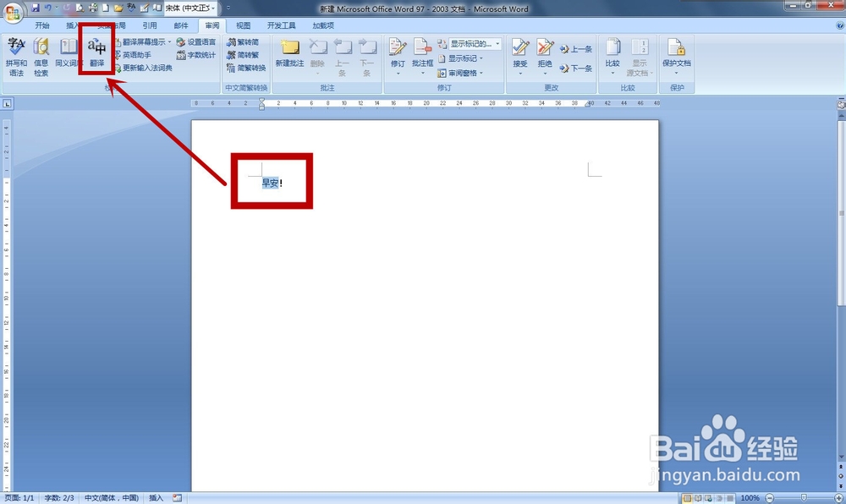
Task: Open Protect Document (保护文档) dropdown
Action: click(x=677, y=56)
